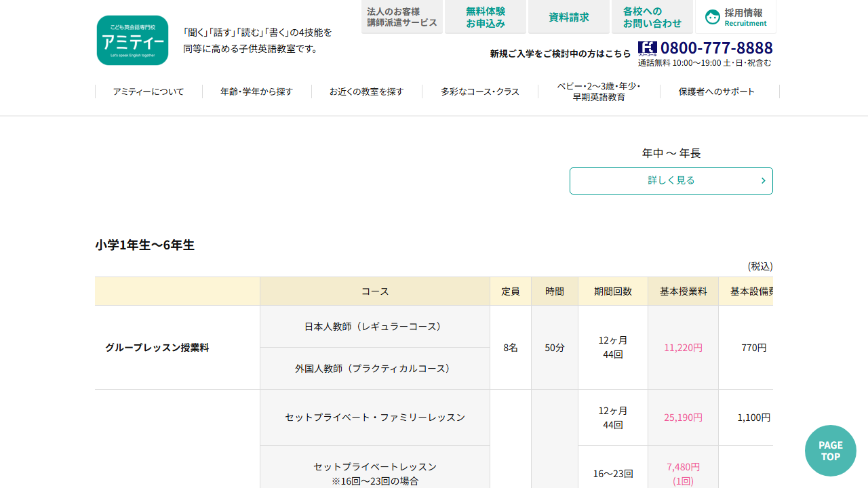Click the 1,100円 facility fee
Image resolution: width=868 pixels, height=488 pixels.
754,418
